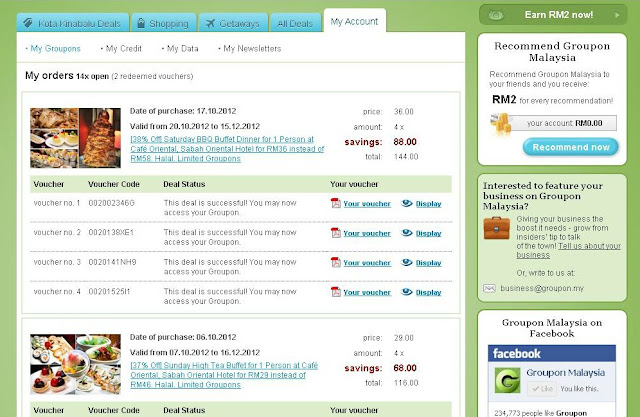Viewport: 640px width, 417px height.
Task: Open the Saturday BBQ Buffet Dinner deal link
Action: [227, 149]
